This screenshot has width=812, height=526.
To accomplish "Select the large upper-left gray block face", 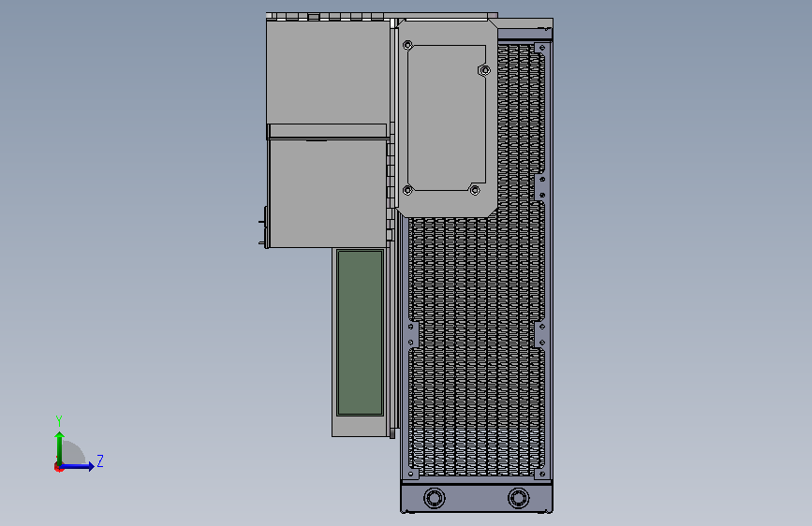I will point(328,72).
